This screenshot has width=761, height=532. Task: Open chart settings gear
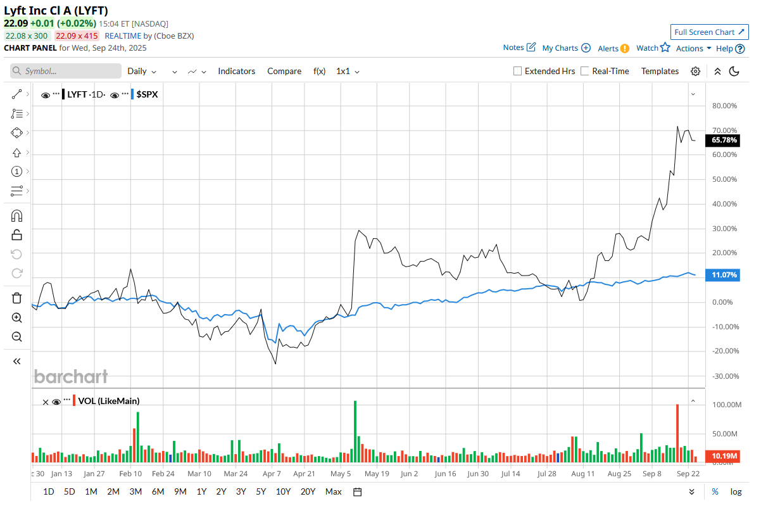tap(695, 71)
